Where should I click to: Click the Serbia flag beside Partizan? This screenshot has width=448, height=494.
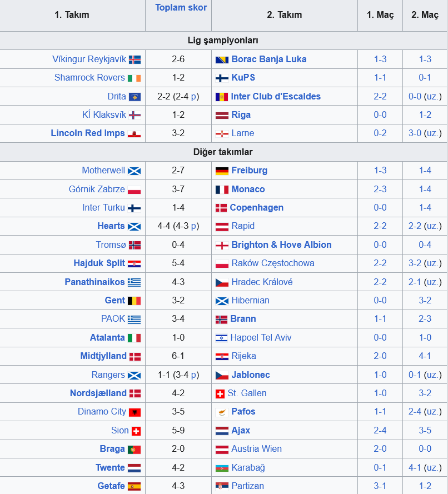click(222, 486)
